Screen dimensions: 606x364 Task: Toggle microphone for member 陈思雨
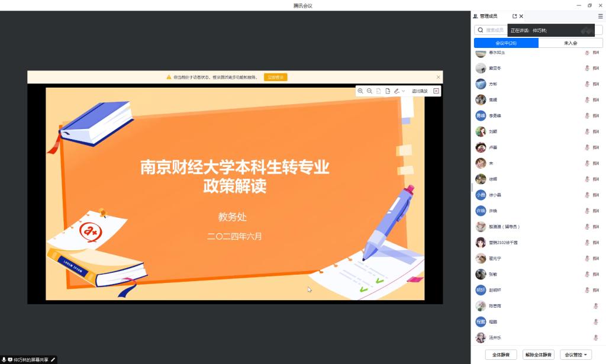(x=596, y=306)
